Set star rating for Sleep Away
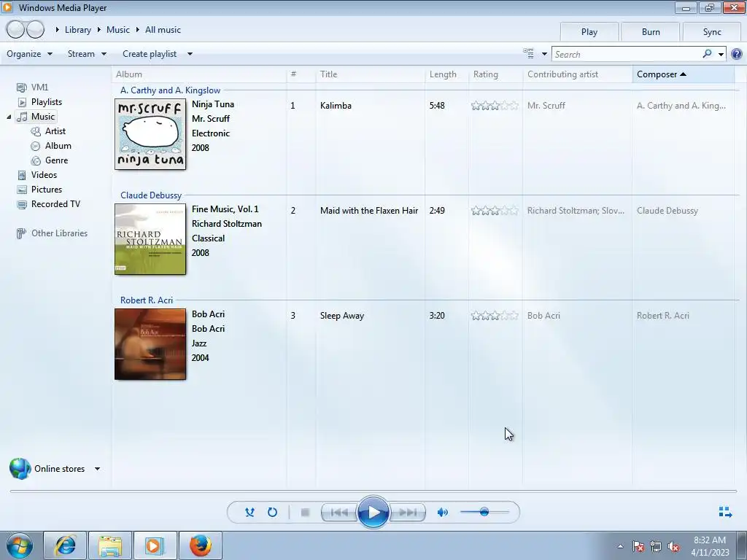 click(x=495, y=316)
